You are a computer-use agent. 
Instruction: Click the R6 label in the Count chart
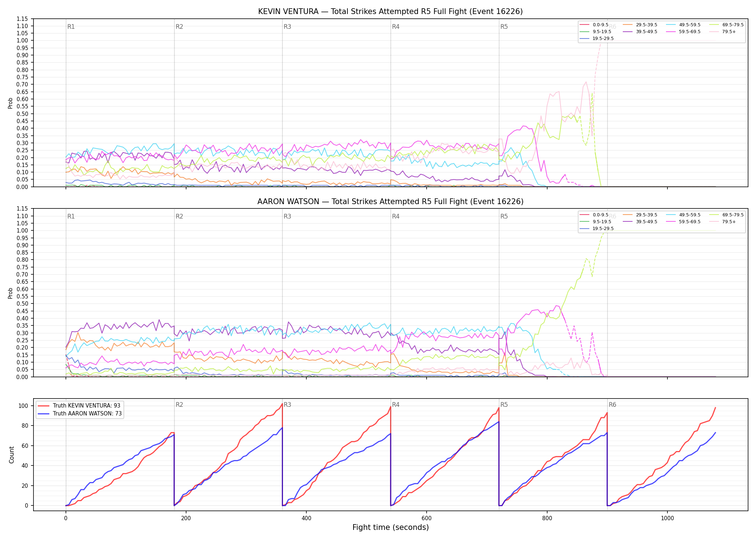[x=612, y=405]
